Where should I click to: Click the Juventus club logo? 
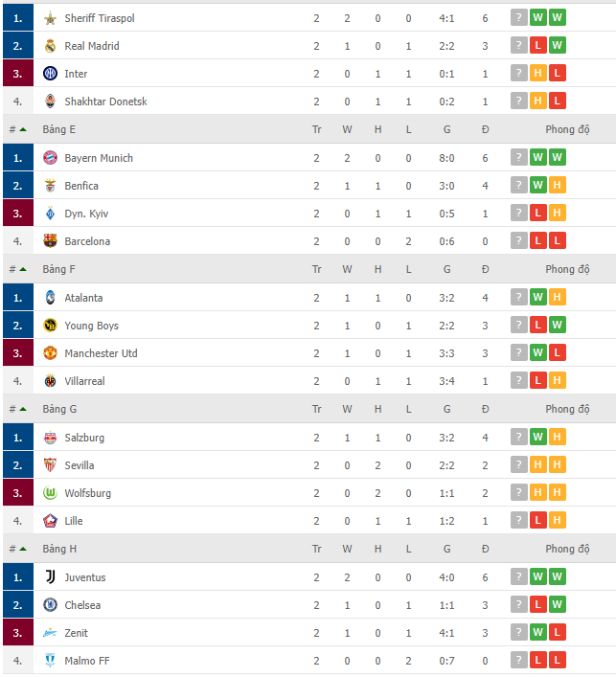coord(50,576)
